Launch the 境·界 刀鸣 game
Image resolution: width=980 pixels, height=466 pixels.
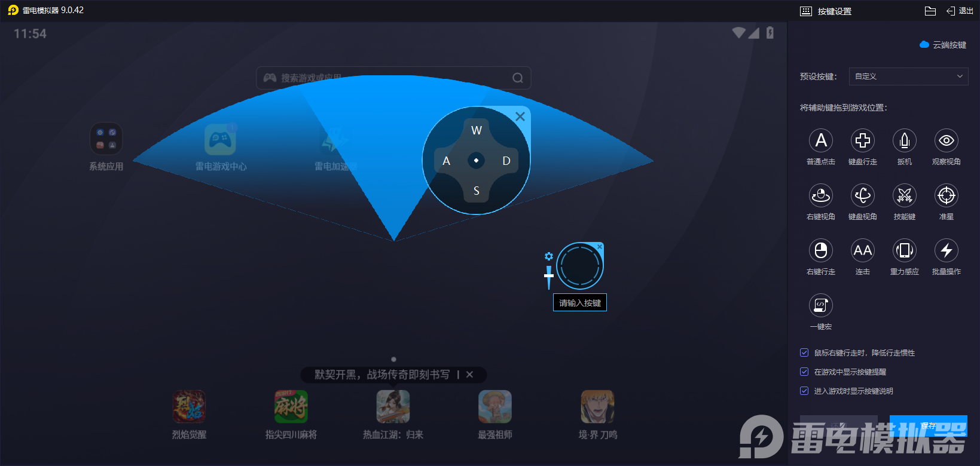(x=597, y=406)
